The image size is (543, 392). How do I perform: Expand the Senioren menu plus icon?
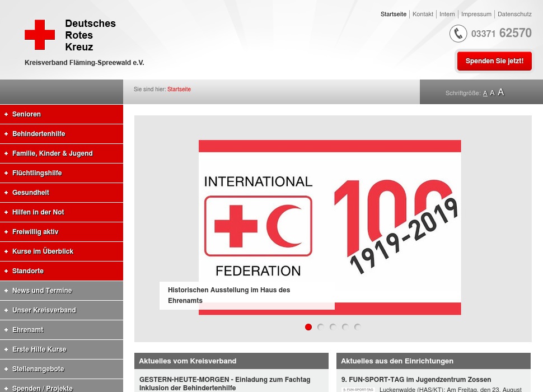[x=6, y=114]
